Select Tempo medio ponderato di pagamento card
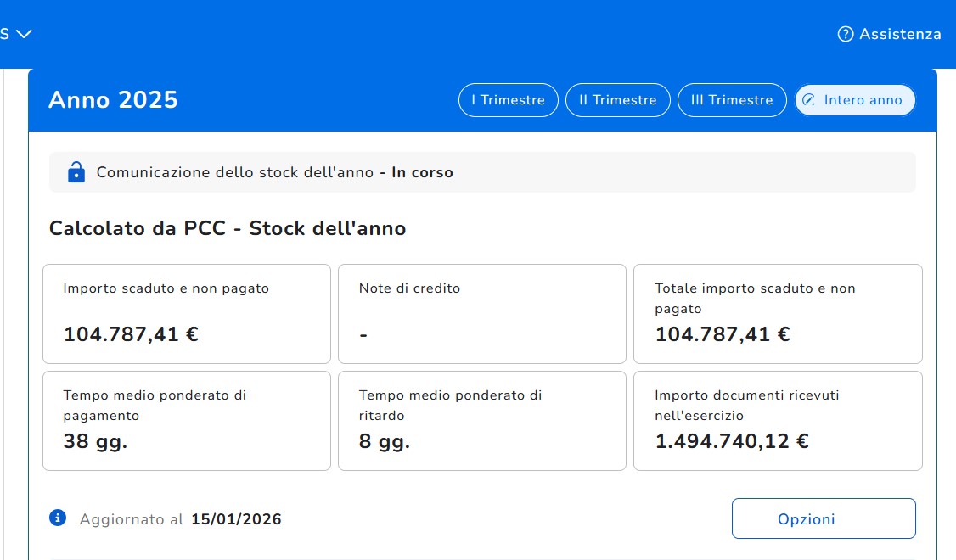The width and height of the screenshot is (956, 560). click(187, 420)
